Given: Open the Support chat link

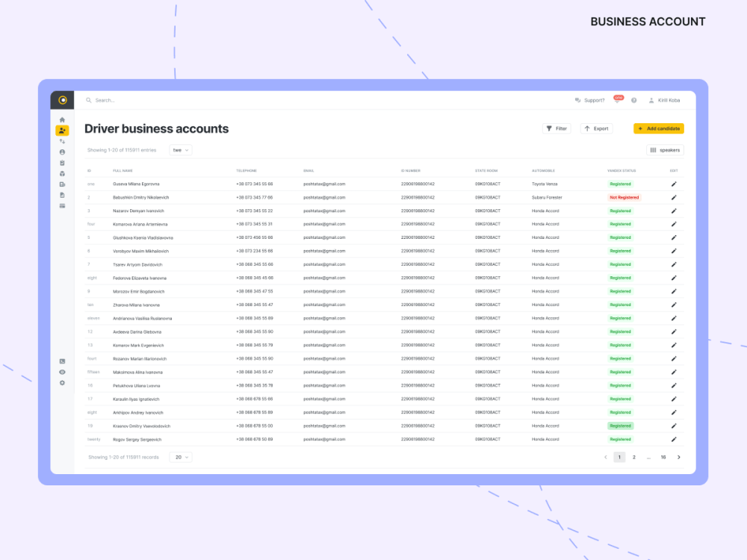Looking at the screenshot, I should point(590,101).
